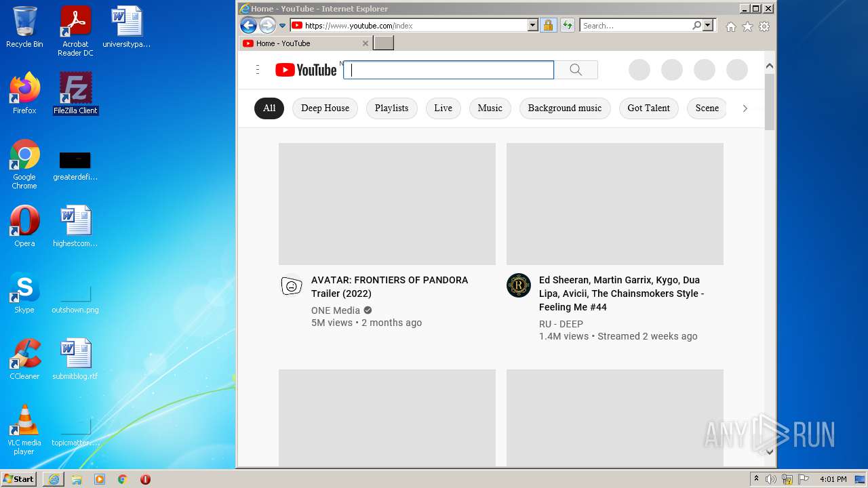Click the ONE Media channel avatar

292,285
